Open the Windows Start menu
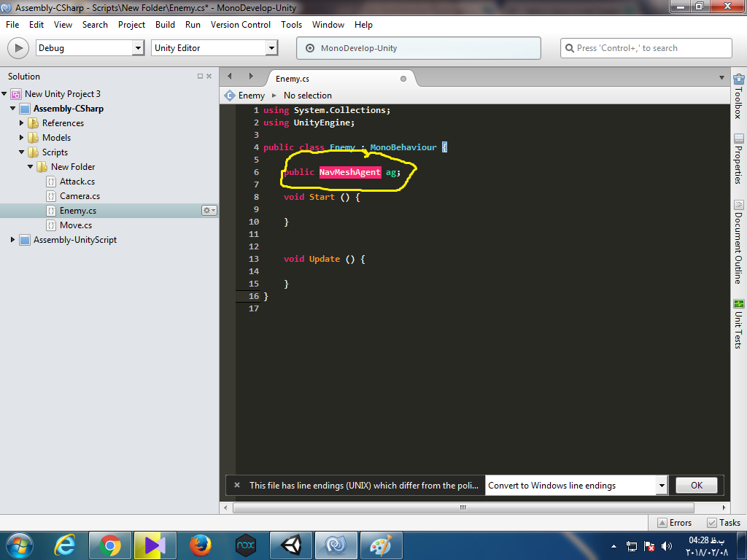Screen dimensions: 747x560 coord(20,545)
